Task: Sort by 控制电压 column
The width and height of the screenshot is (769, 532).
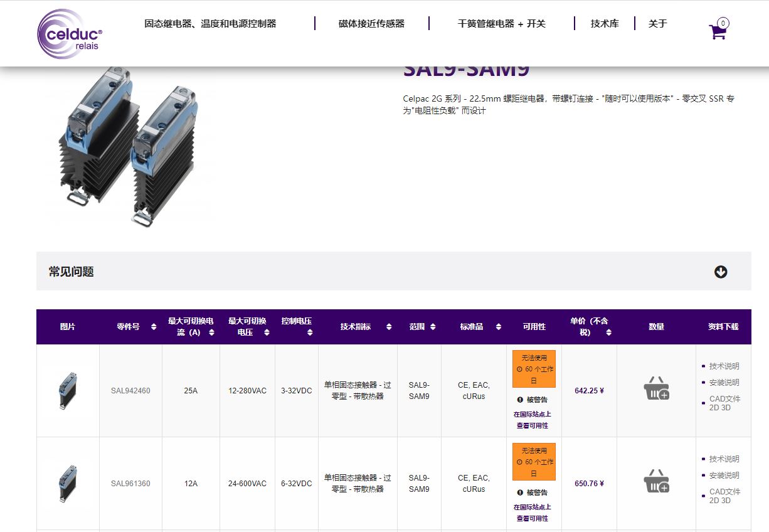Action: tap(310, 332)
